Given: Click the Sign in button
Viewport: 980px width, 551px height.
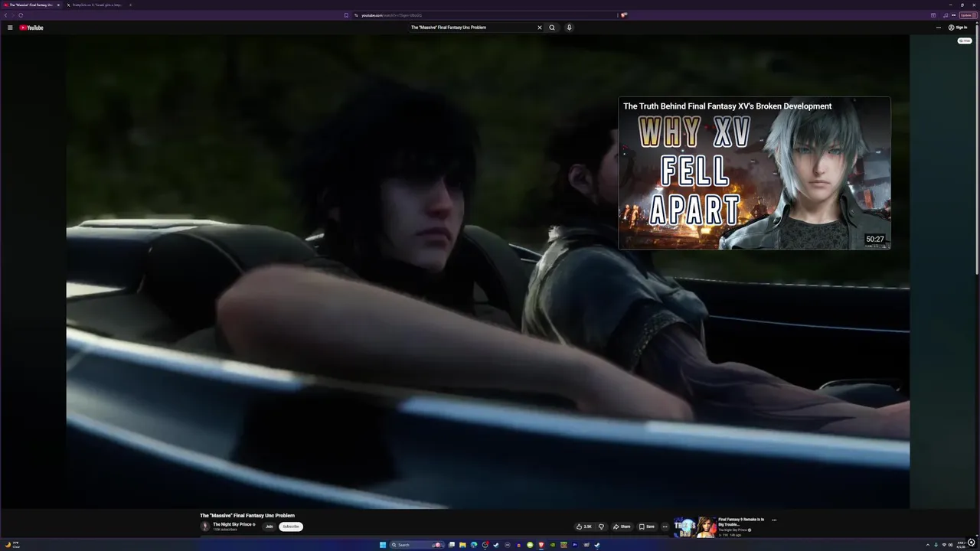Looking at the screenshot, I should pyautogui.click(x=958, y=28).
